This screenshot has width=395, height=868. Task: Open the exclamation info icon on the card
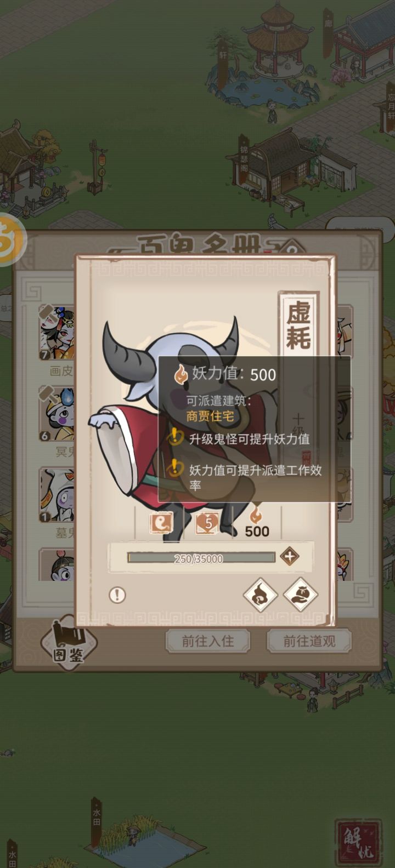click(x=117, y=595)
